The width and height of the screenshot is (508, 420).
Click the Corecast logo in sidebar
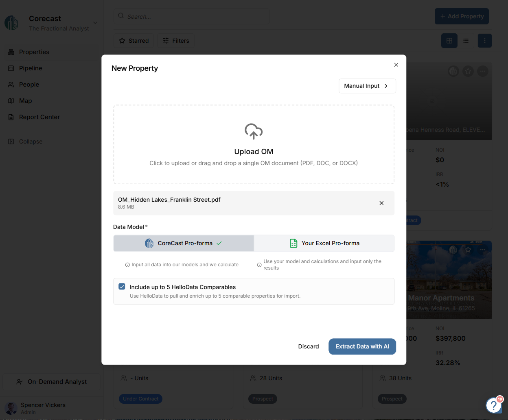pyautogui.click(x=11, y=23)
